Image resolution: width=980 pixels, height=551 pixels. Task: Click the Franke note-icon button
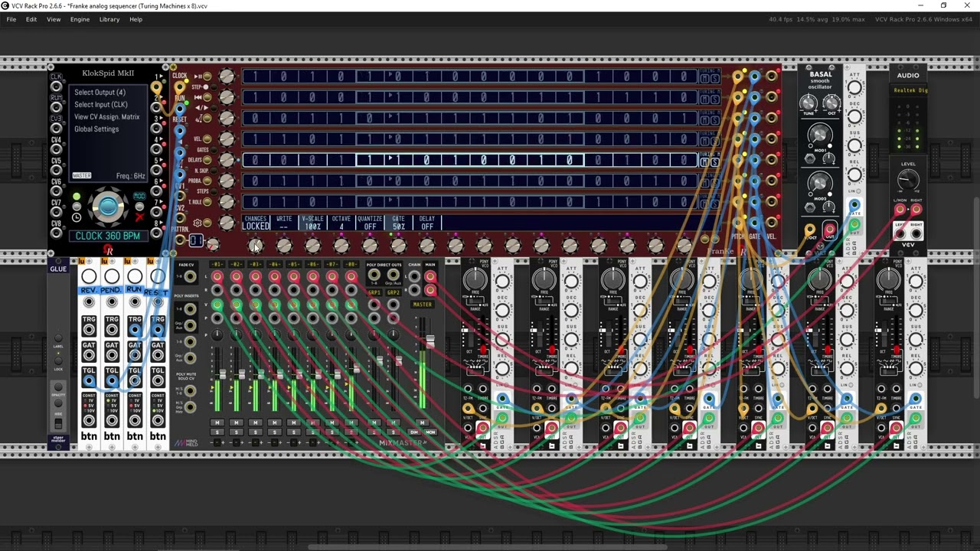[207, 118]
